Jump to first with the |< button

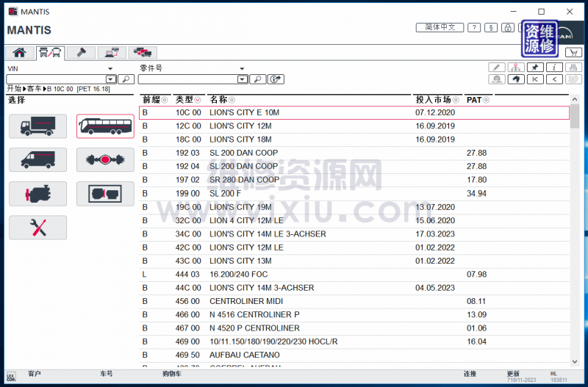pyautogui.click(x=535, y=79)
